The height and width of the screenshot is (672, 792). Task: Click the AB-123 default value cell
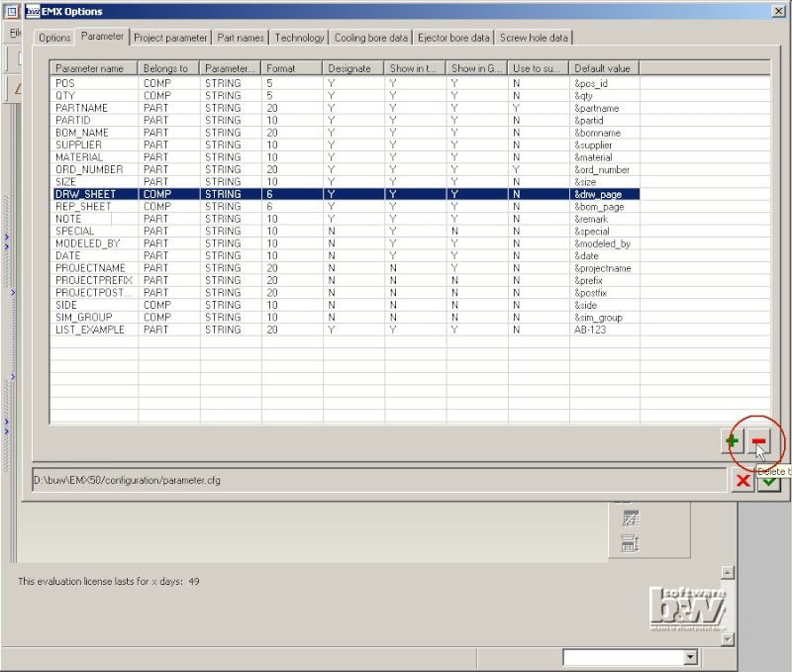605,330
